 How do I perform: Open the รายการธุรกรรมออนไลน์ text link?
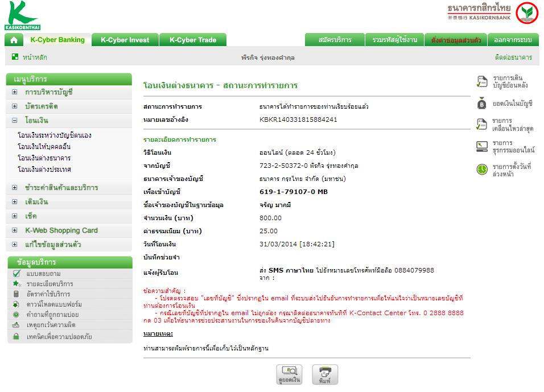click(513, 147)
